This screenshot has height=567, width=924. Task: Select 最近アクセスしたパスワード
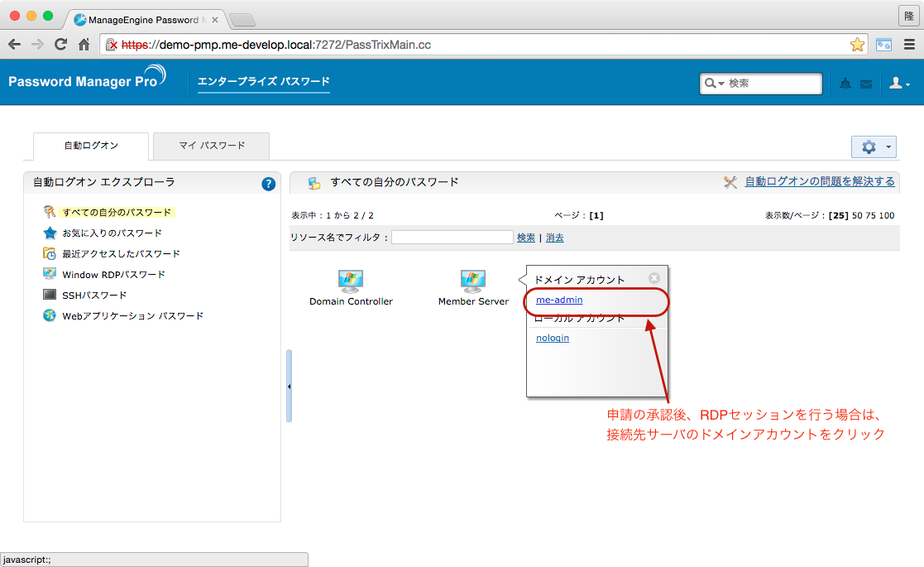(121, 253)
